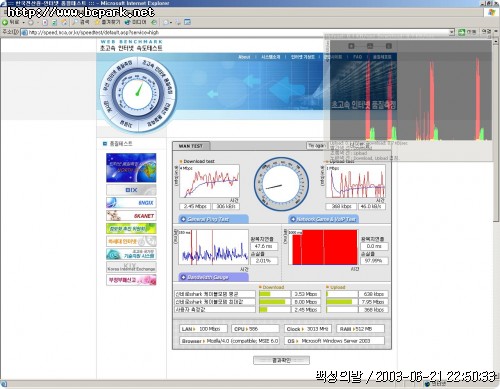Click the Bandwidth Gauge plus icon
The height and width of the screenshot is (389, 500).
[183, 277]
